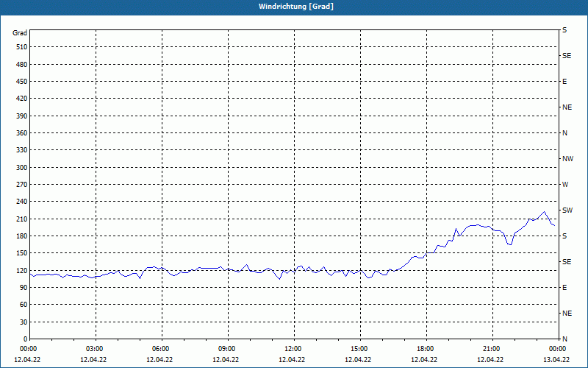Select the 'NW' compass label
Screen dimensions: 588x368
[x=568, y=159]
